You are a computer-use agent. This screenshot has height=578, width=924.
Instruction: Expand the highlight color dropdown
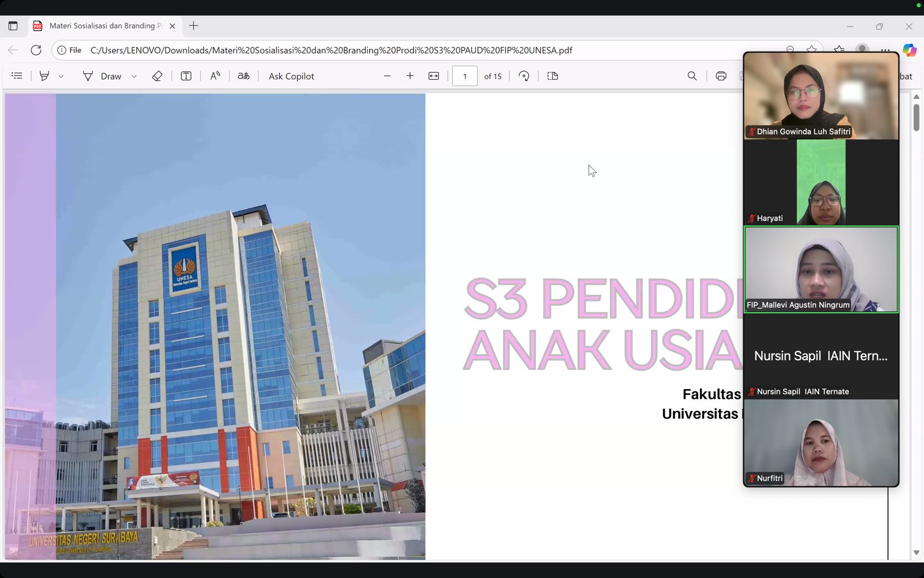[61, 76]
